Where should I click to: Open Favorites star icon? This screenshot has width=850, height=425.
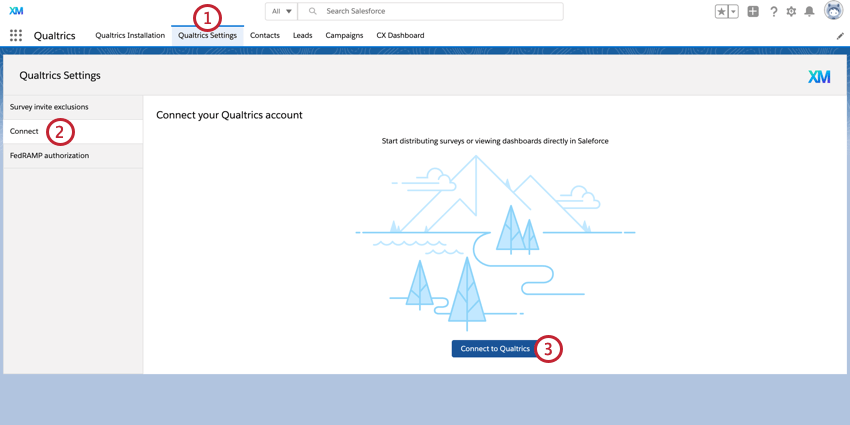click(722, 11)
